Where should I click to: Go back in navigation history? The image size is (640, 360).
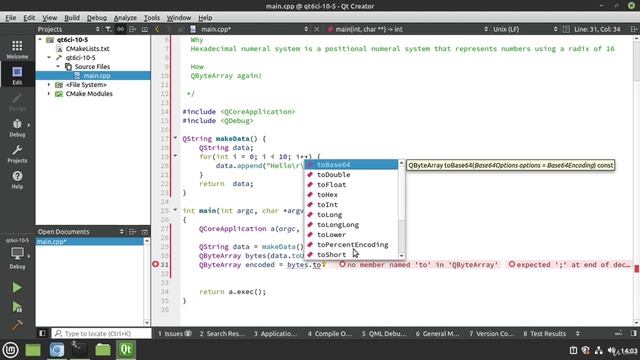tap(157, 29)
